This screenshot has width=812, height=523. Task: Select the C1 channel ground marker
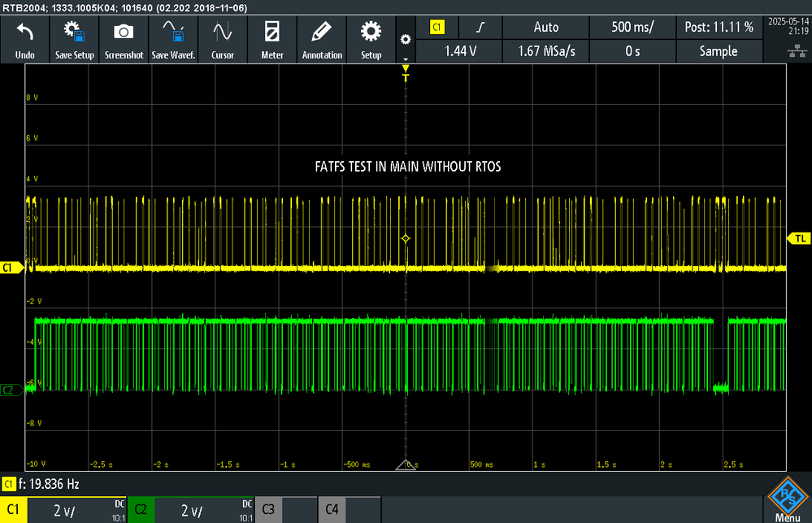[x=12, y=268]
